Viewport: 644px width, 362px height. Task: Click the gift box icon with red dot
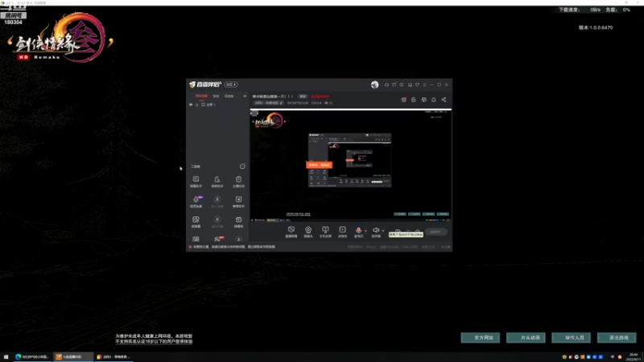(404, 100)
